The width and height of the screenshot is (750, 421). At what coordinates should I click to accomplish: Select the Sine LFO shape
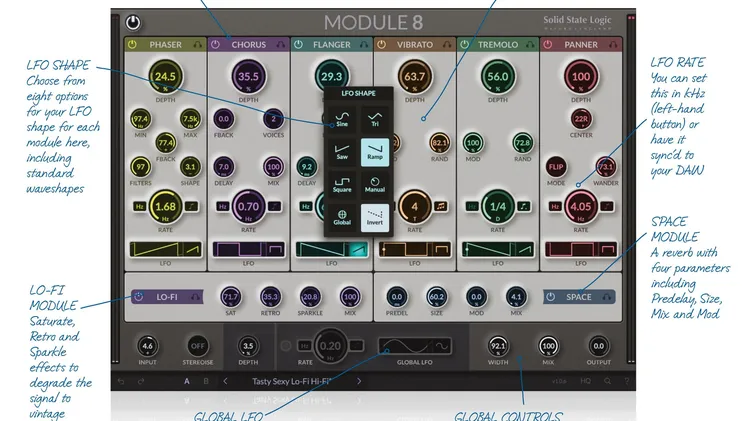(x=342, y=119)
